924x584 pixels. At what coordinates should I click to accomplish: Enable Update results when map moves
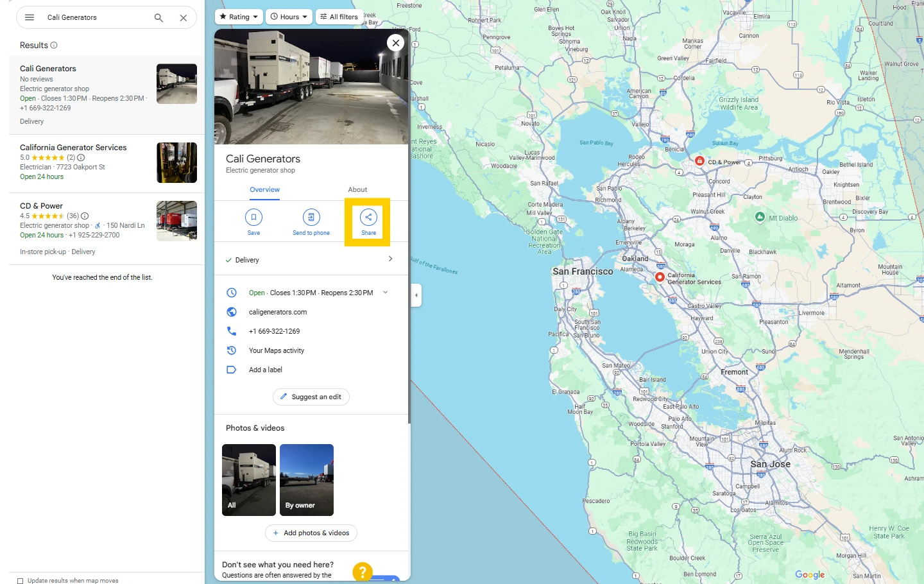[x=21, y=580]
